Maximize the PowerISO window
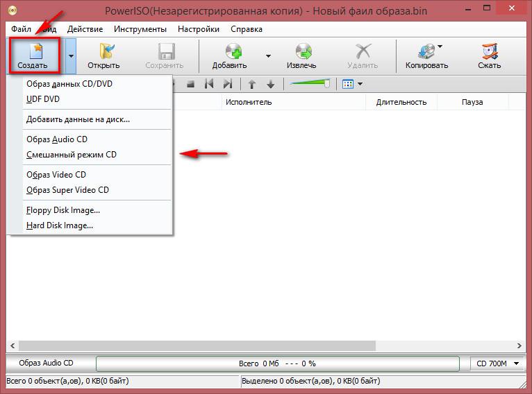Viewport: 532px width, 394px height. [487, 8]
